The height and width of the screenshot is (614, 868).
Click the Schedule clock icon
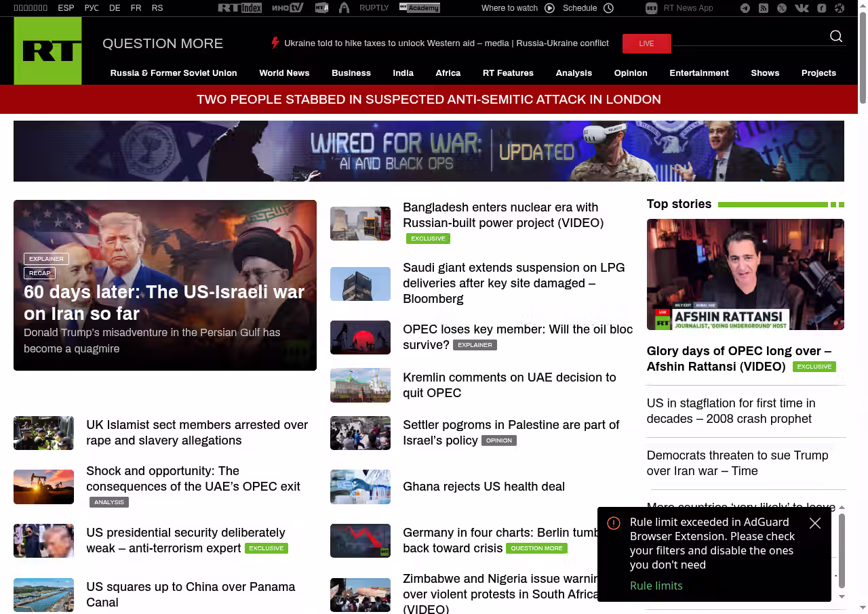click(x=608, y=8)
